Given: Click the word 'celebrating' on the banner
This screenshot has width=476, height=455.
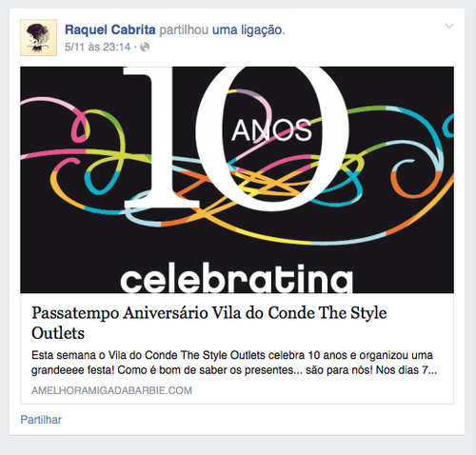Looking at the screenshot, I should (x=236, y=278).
